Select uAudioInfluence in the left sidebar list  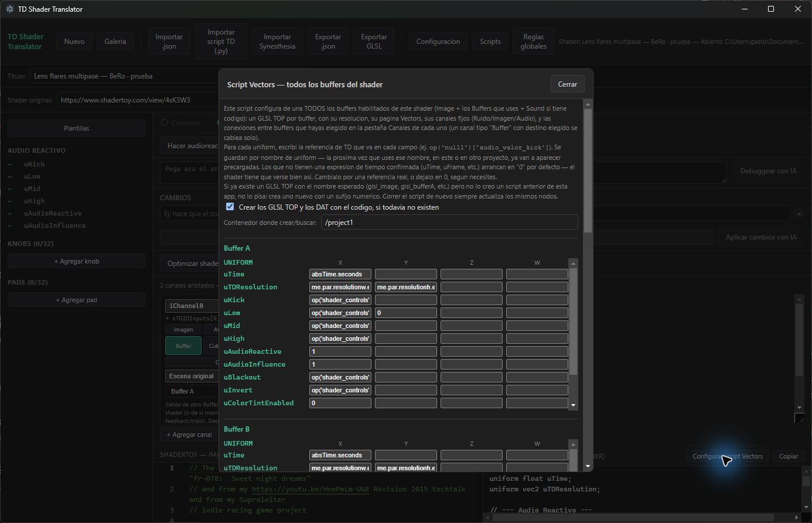click(55, 225)
